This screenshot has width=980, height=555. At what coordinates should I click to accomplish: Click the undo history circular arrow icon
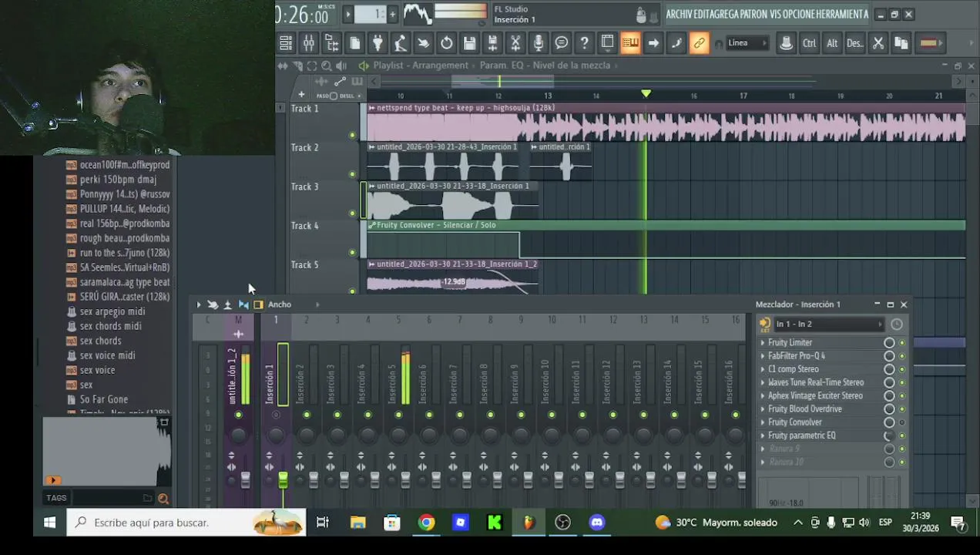[x=447, y=43]
